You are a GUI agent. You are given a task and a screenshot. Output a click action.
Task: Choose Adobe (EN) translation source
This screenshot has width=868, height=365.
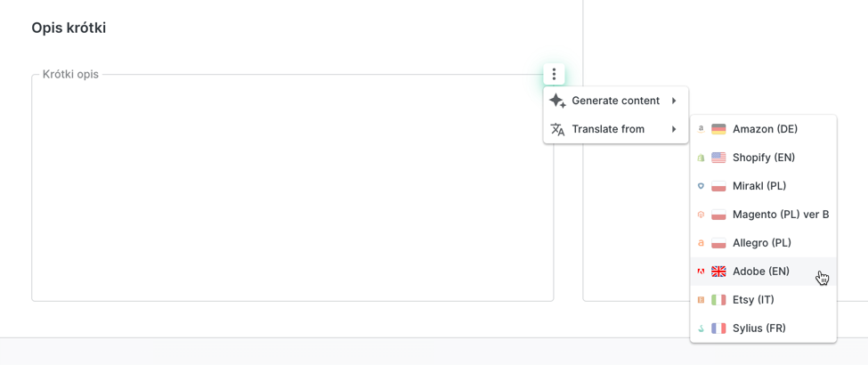pos(761,272)
